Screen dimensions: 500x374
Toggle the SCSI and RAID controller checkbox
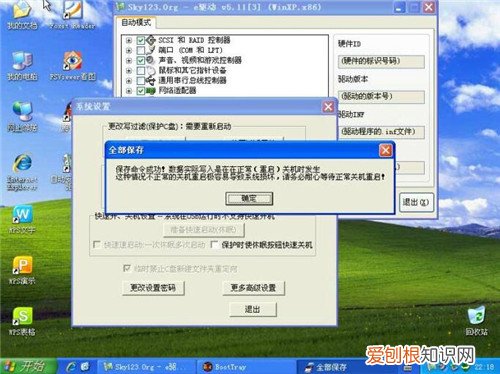click(141, 41)
